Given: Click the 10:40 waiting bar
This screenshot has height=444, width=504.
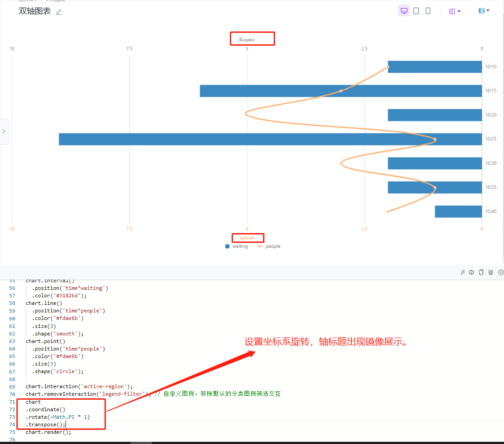Looking at the screenshot, I should pyautogui.click(x=458, y=211).
